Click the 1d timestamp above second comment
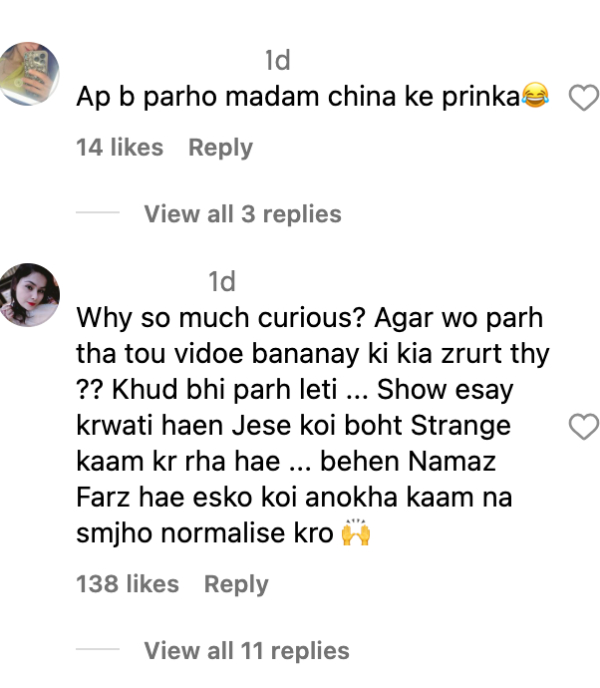The image size is (600, 688). [222, 281]
